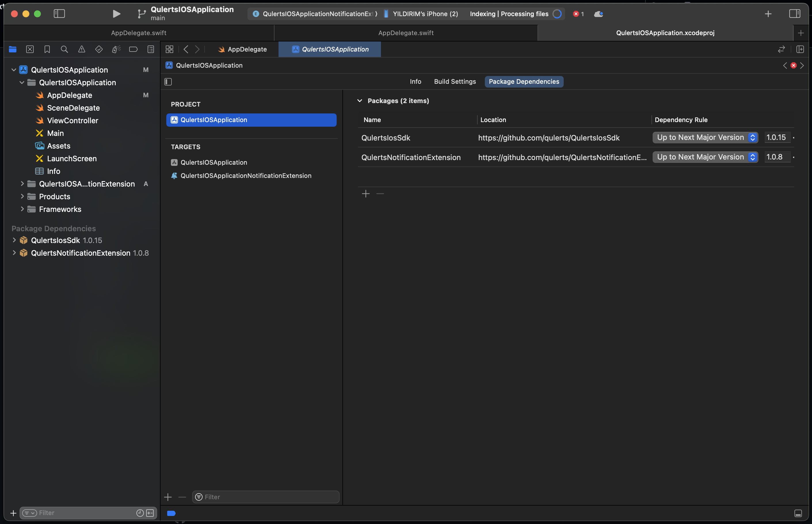Open the Build Settings tab

tap(455, 82)
